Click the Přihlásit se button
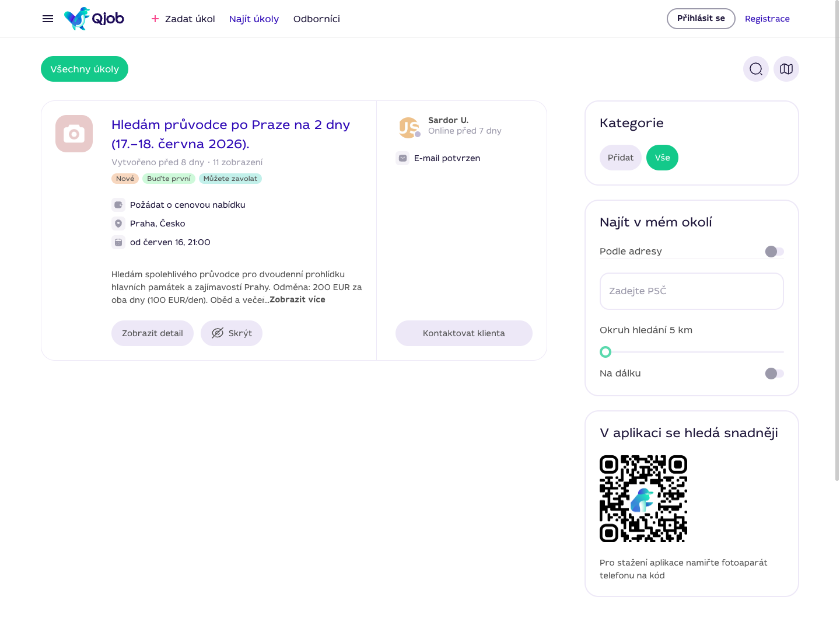Screen dimensions: 840x642 point(701,19)
